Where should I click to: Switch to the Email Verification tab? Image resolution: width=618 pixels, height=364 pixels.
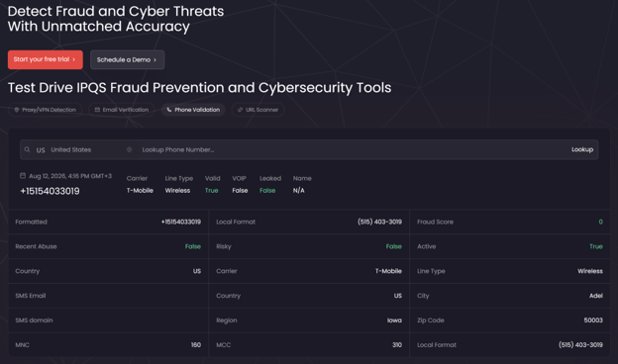coord(122,110)
